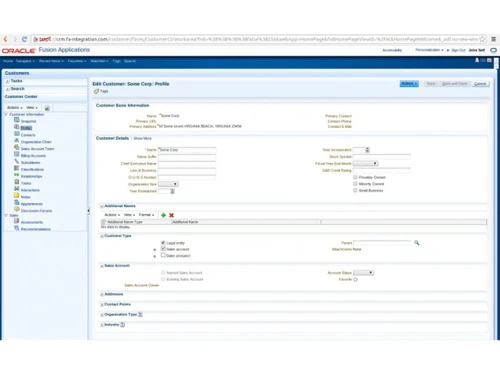500x375 pixels.
Task: Click the Save and Close button
Action: [x=455, y=84]
